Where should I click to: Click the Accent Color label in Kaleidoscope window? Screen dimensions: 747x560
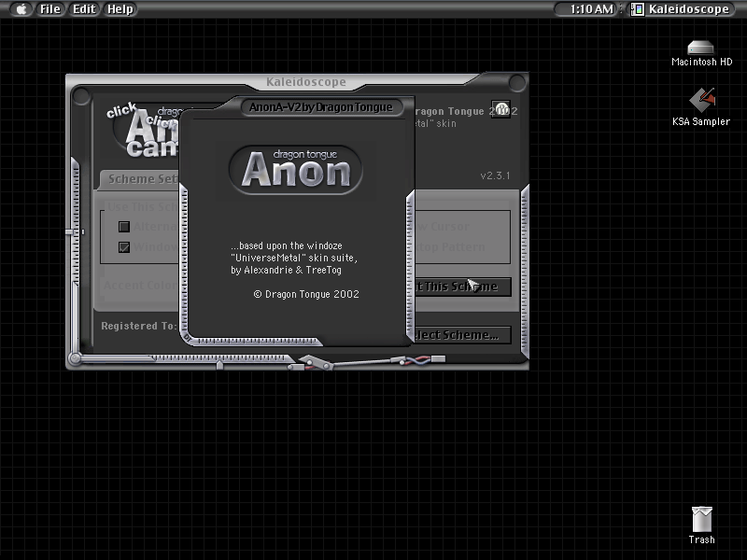coord(141,286)
